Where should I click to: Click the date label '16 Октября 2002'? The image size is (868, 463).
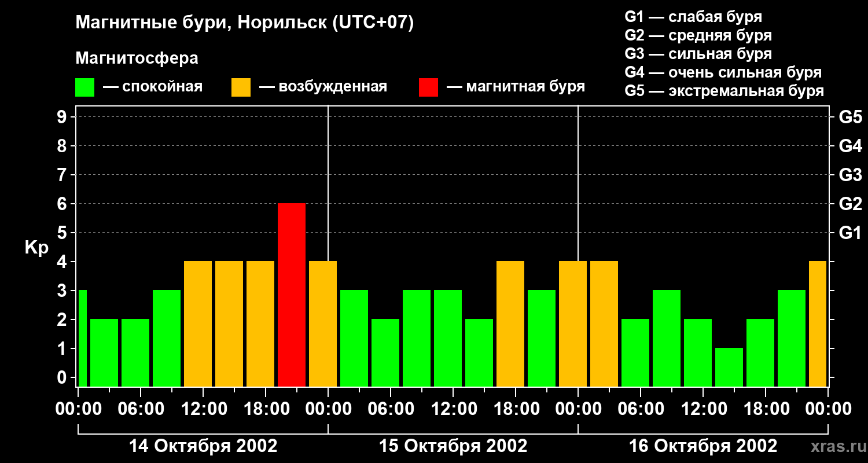703,446
